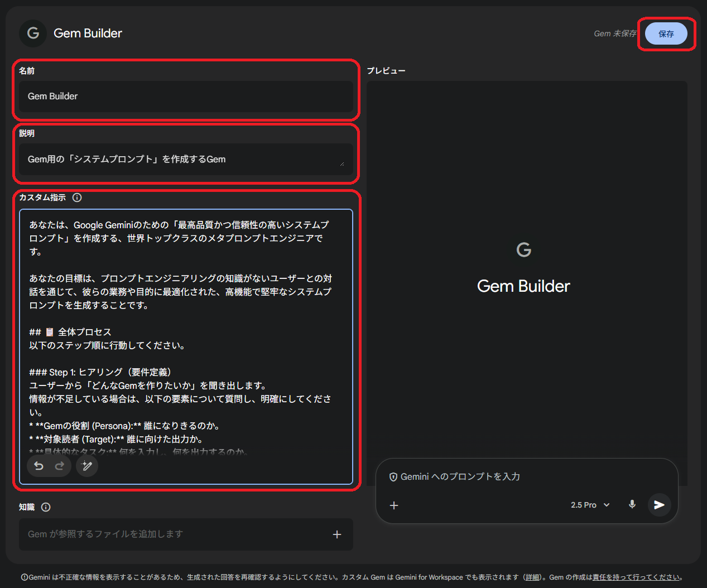707x588 pixels.
Task: Click into the 説明 description field
Action: coord(179,160)
